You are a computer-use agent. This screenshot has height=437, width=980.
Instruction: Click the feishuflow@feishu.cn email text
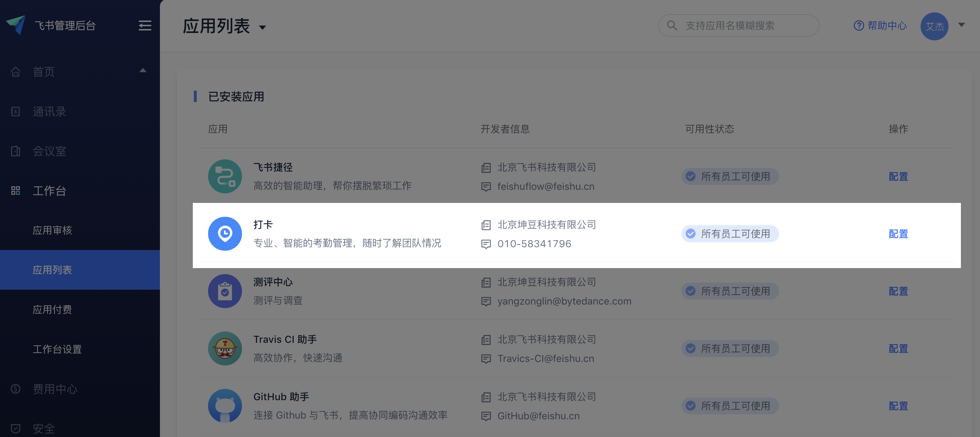tap(546, 187)
